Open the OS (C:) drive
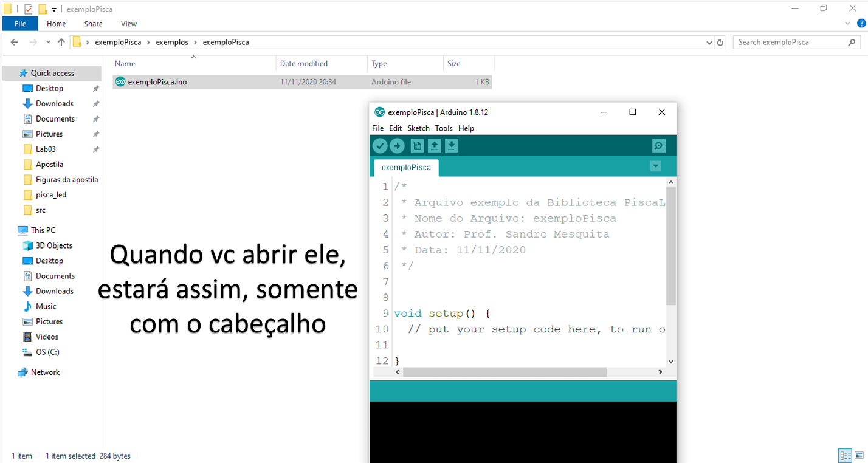Screen dimensions: 868x463 (47, 352)
